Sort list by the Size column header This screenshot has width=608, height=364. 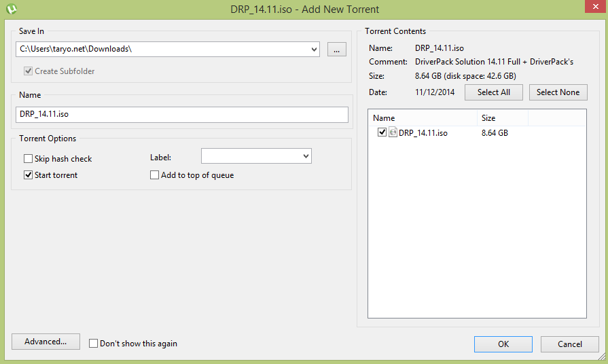(x=503, y=118)
